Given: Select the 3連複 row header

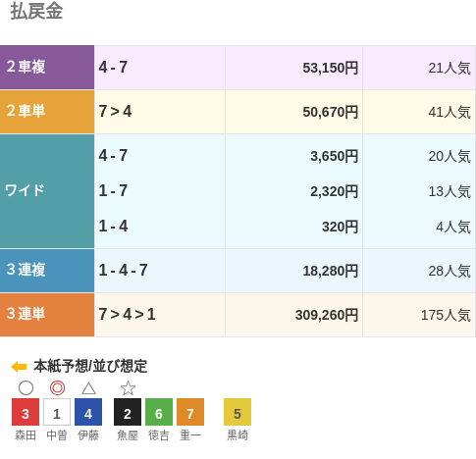Looking at the screenshot, I should tap(47, 271).
